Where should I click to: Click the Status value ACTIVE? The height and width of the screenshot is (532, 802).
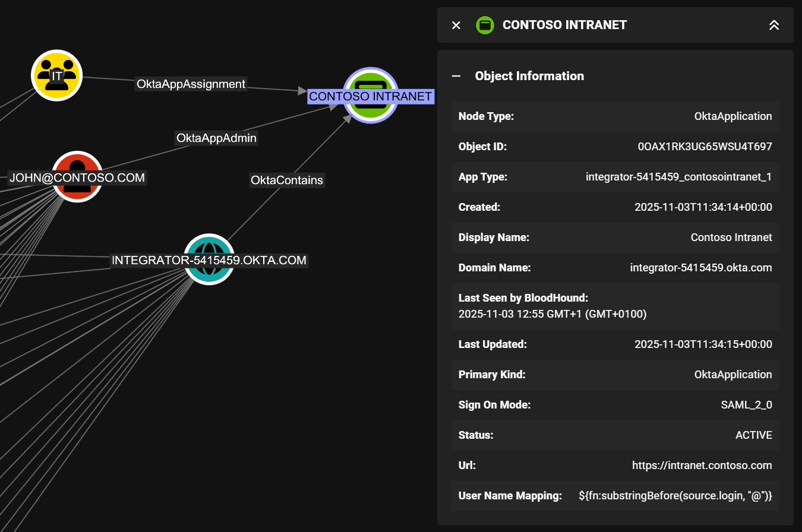pyautogui.click(x=754, y=435)
